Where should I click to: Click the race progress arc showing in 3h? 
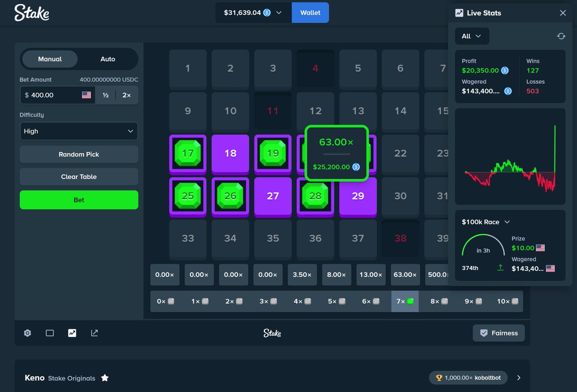click(x=483, y=245)
